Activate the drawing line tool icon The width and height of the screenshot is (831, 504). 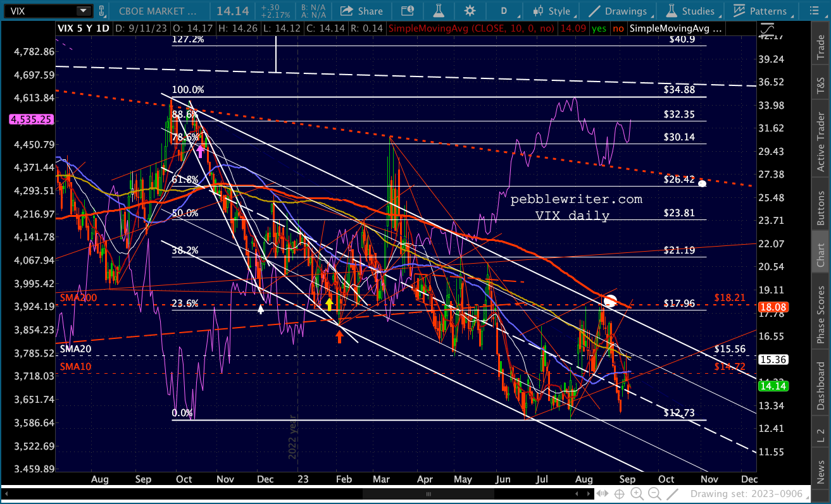[x=673, y=494]
